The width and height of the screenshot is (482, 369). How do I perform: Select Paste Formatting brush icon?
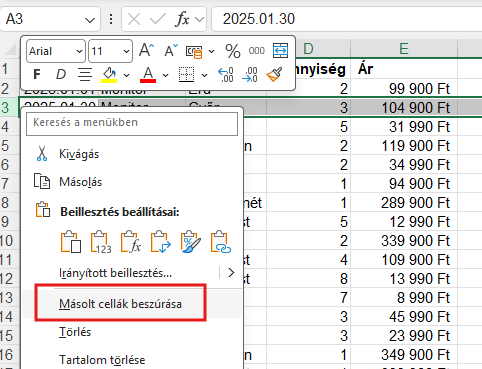191,242
